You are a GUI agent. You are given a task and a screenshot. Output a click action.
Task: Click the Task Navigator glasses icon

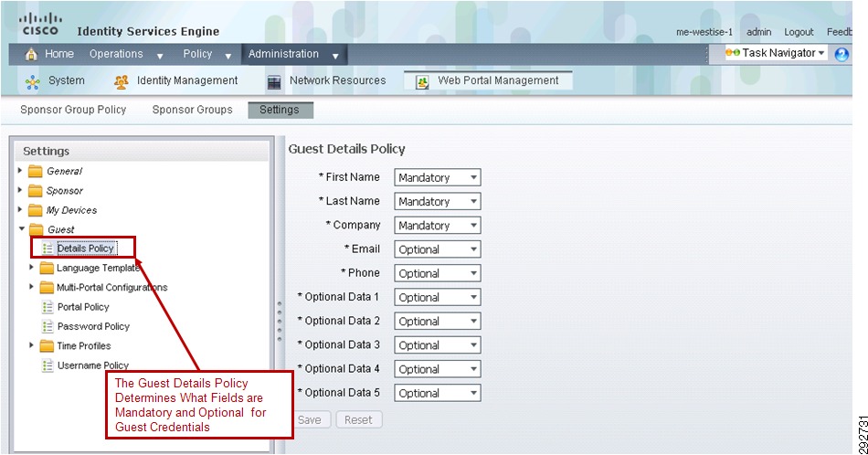733,53
